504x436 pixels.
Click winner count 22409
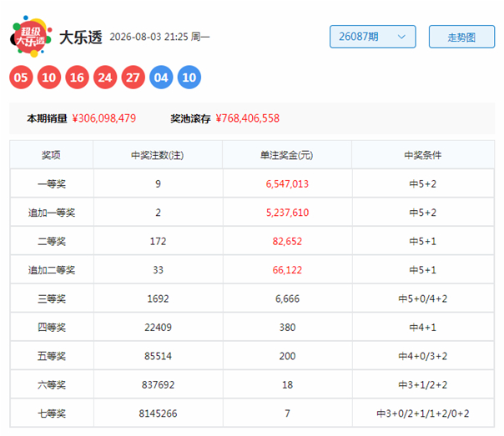click(159, 328)
